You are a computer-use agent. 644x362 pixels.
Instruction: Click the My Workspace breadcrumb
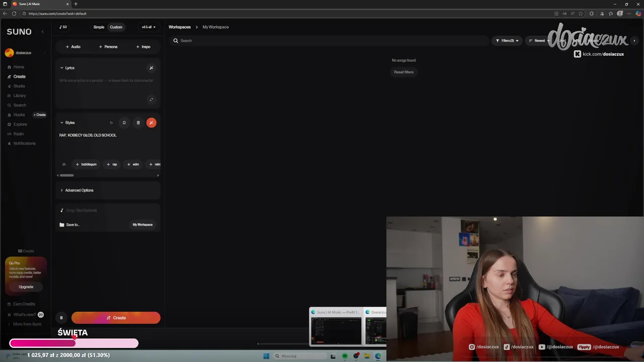click(215, 27)
